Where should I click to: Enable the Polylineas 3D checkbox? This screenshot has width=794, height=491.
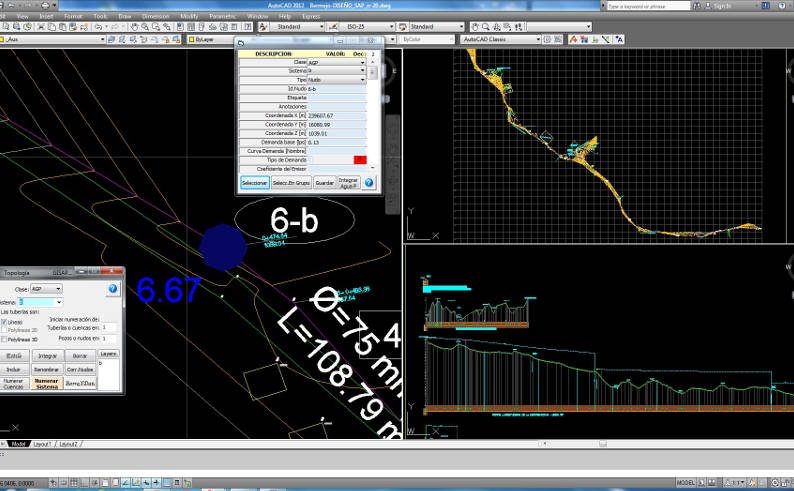click(x=4, y=339)
